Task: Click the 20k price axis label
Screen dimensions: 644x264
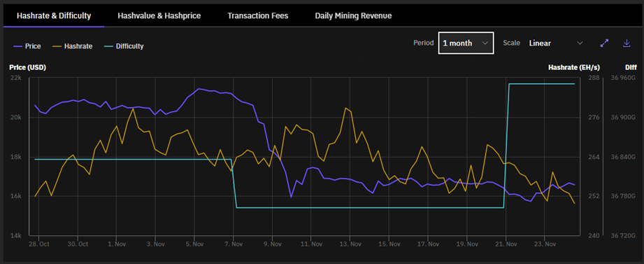Action: [x=15, y=118]
